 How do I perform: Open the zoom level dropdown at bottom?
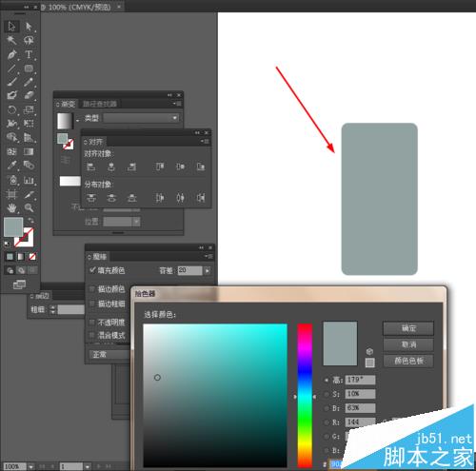31,466
